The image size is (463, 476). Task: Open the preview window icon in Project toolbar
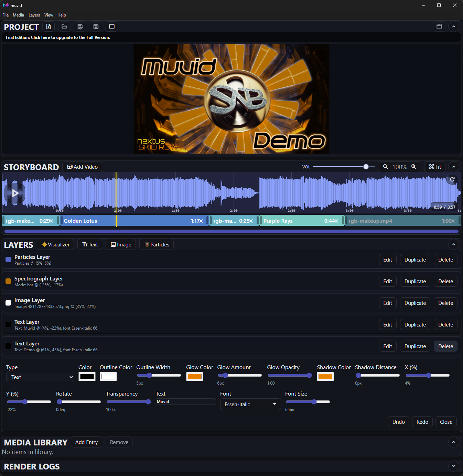click(111, 26)
